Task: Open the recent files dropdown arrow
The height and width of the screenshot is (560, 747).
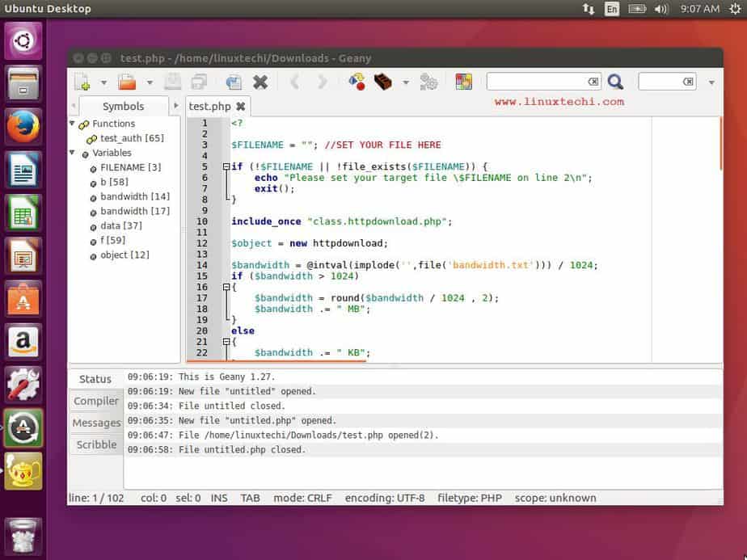Action: [149, 82]
